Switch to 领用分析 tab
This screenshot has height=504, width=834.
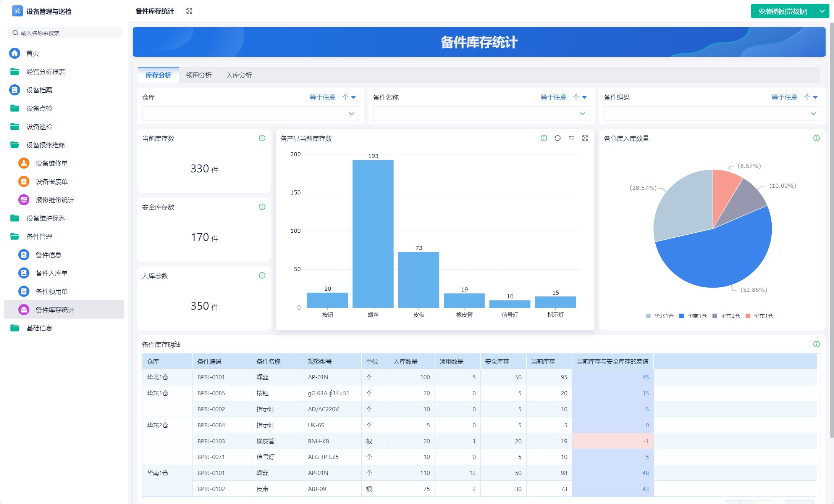199,75
